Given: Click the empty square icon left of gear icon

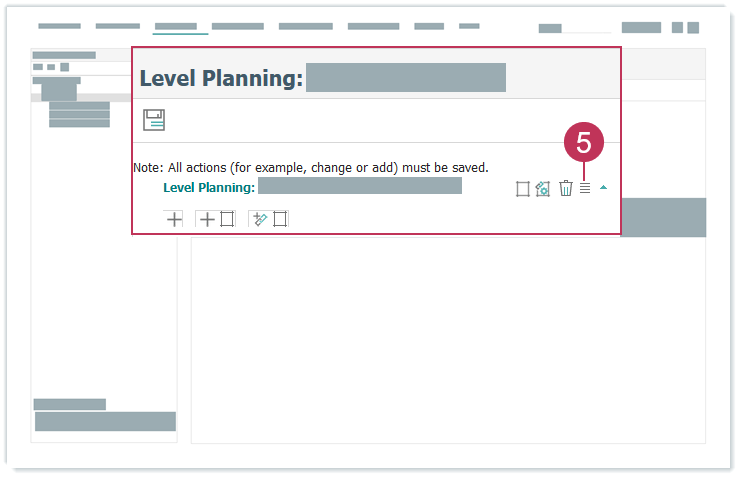Looking at the screenshot, I should click(522, 188).
